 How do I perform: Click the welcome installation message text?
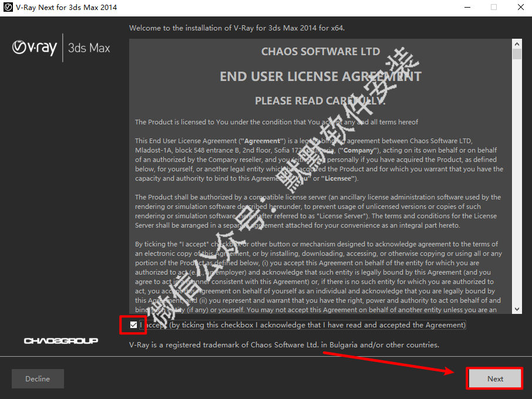coord(241,28)
